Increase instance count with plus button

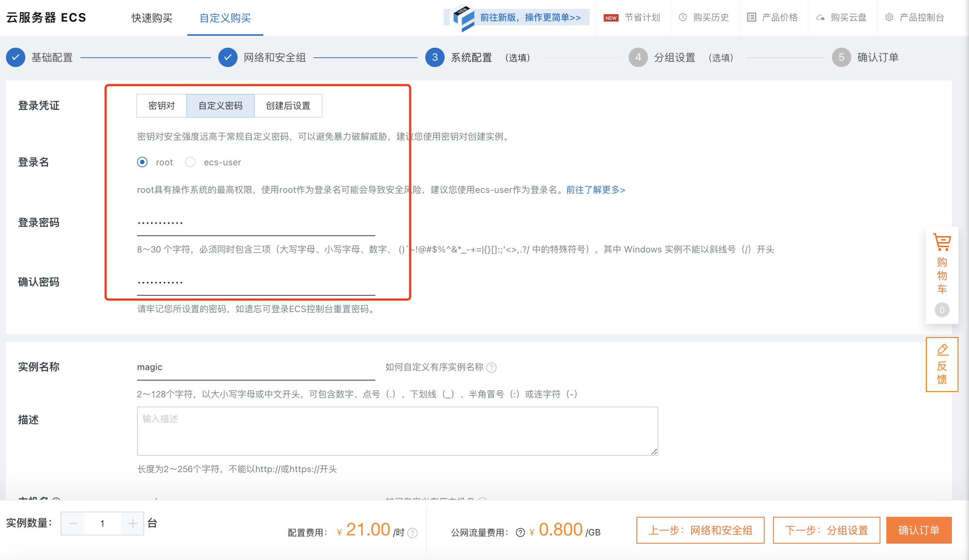pos(132,523)
